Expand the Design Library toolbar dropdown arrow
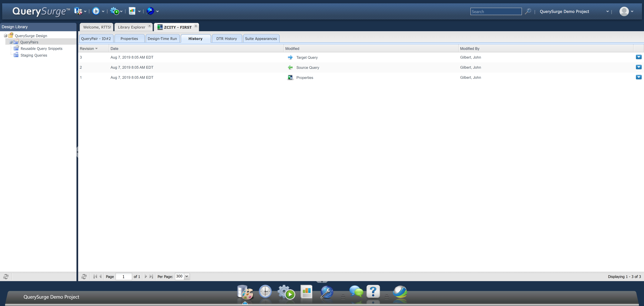Image resolution: width=644 pixels, height=306 pixels. [85, 11]
